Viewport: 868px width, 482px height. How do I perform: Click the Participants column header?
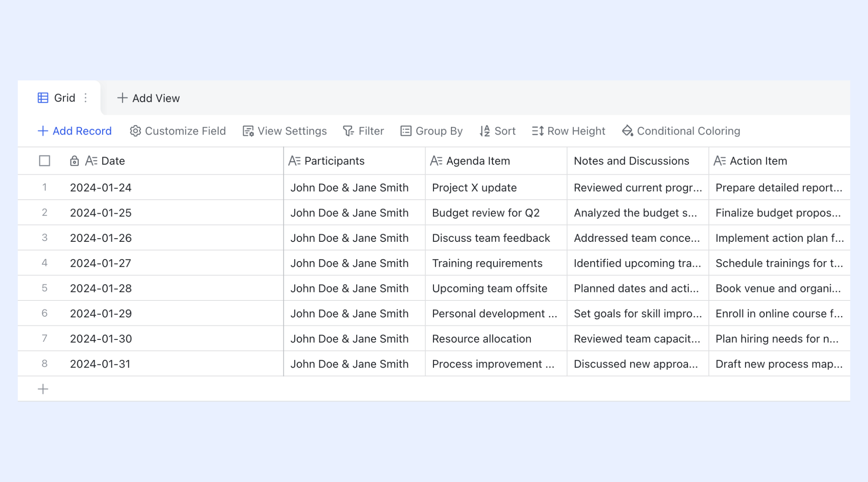[354, 161]
